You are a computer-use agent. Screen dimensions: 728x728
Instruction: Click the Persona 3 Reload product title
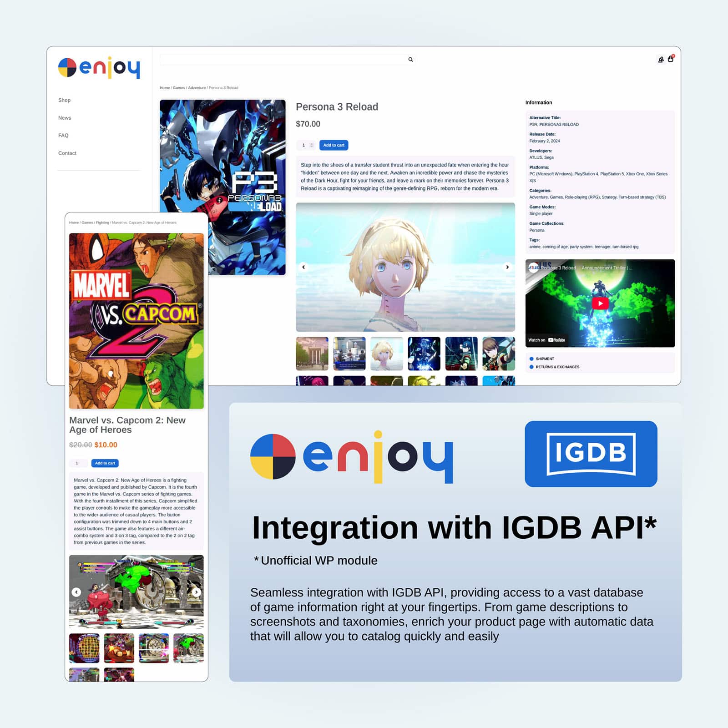point(337,107)
